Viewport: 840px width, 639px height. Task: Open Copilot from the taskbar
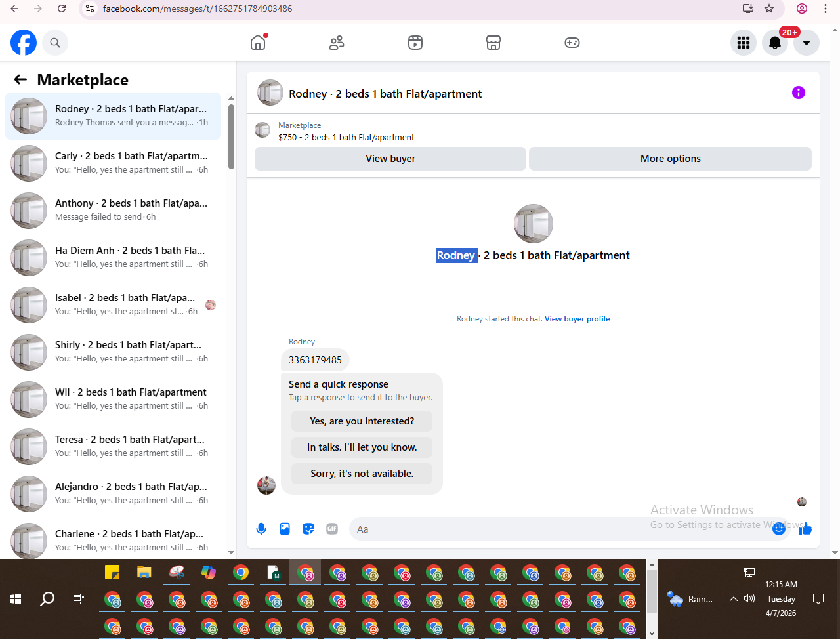tap(209, 572)
